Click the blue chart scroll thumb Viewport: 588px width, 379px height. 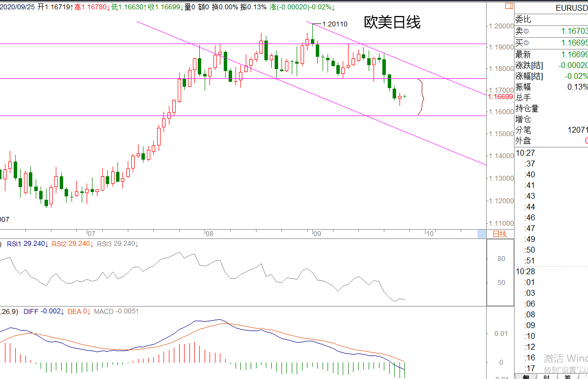pos(482,234)
